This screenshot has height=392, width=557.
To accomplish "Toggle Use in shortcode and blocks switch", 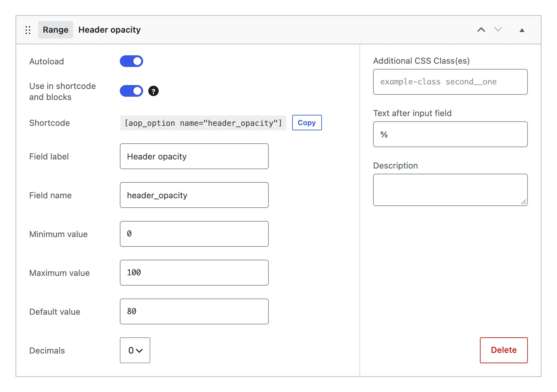I will click(x=131, y=91).
